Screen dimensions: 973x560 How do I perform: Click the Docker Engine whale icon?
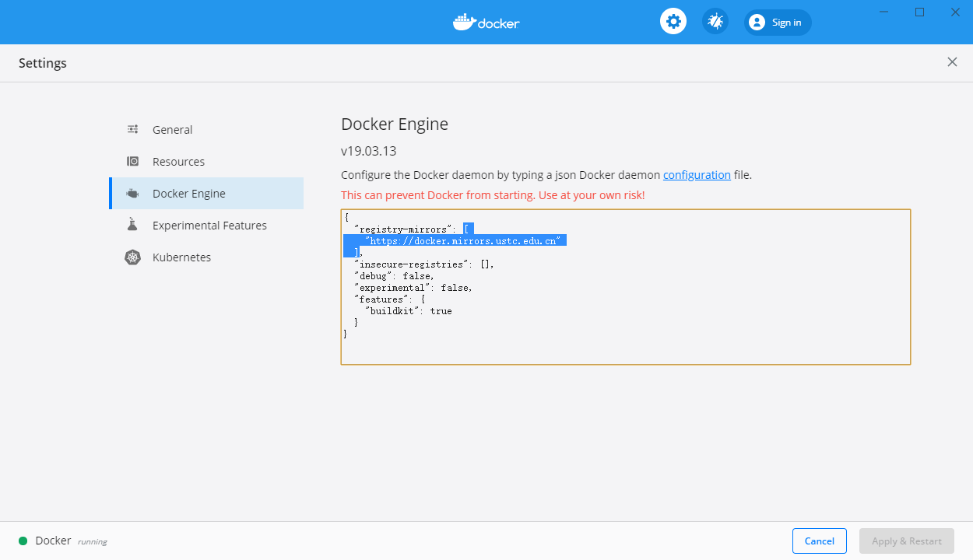pyautogui.click(x=133, y=194)
